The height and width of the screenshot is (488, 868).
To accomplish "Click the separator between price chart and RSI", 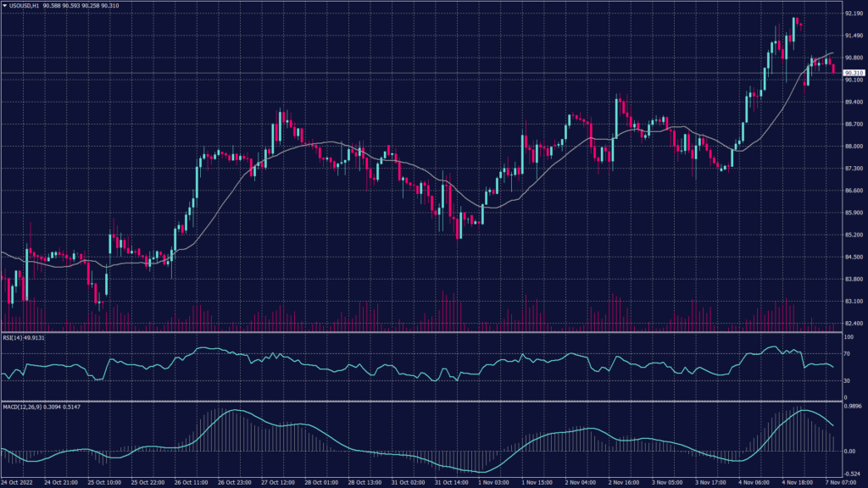I will click(x=424, y=332).
